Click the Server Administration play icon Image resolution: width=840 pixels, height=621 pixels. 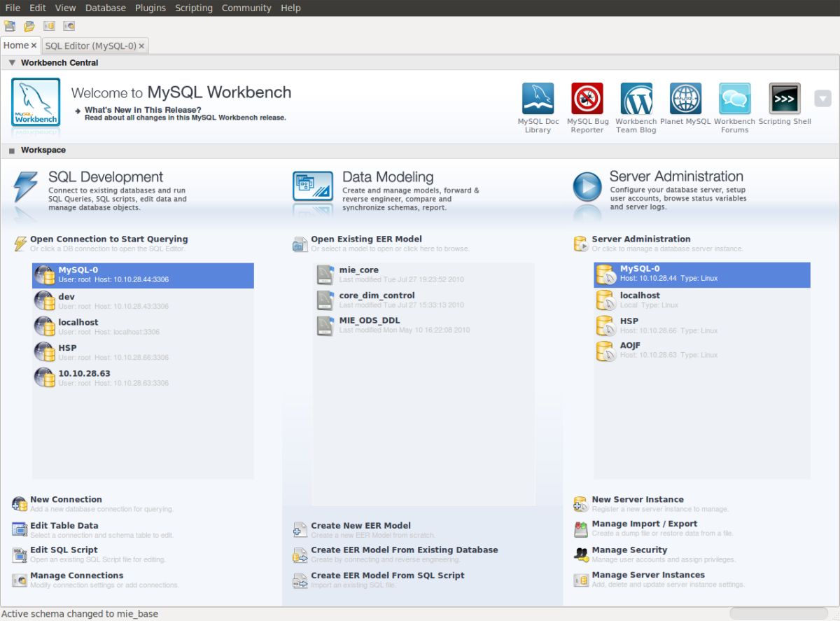pos(587,187)
